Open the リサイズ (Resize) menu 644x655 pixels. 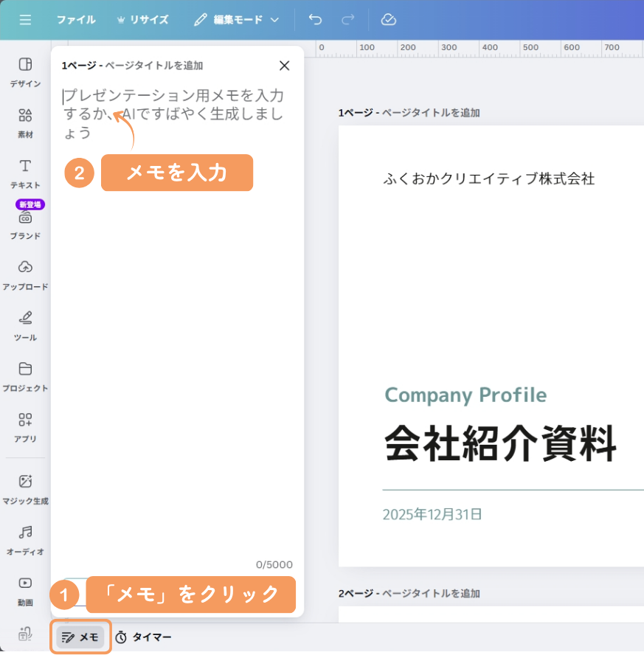pyautogui.click(x=142, y=20)
